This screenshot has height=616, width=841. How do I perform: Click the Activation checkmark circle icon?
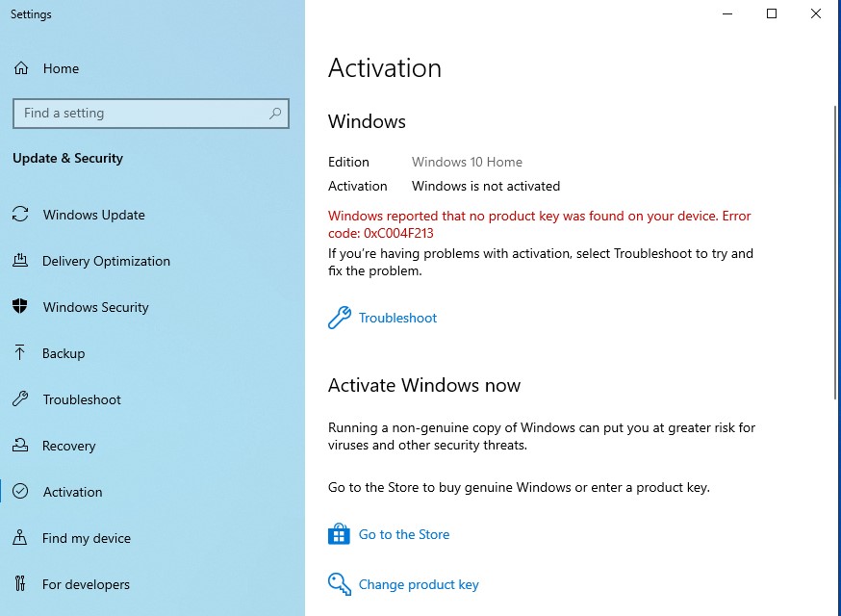coord(20,491)
